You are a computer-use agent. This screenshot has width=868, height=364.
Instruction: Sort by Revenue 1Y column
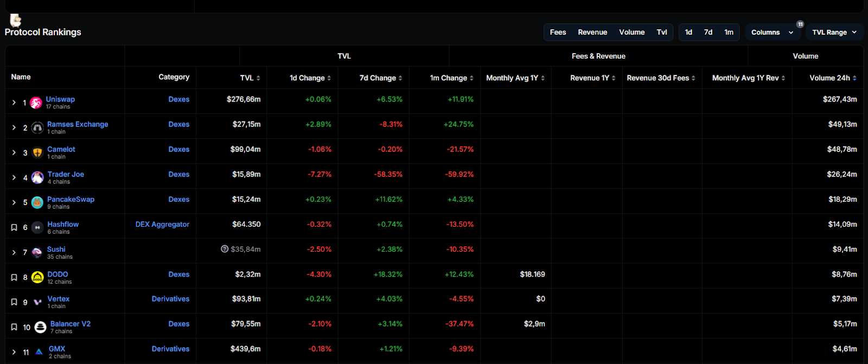coord(614,78)
